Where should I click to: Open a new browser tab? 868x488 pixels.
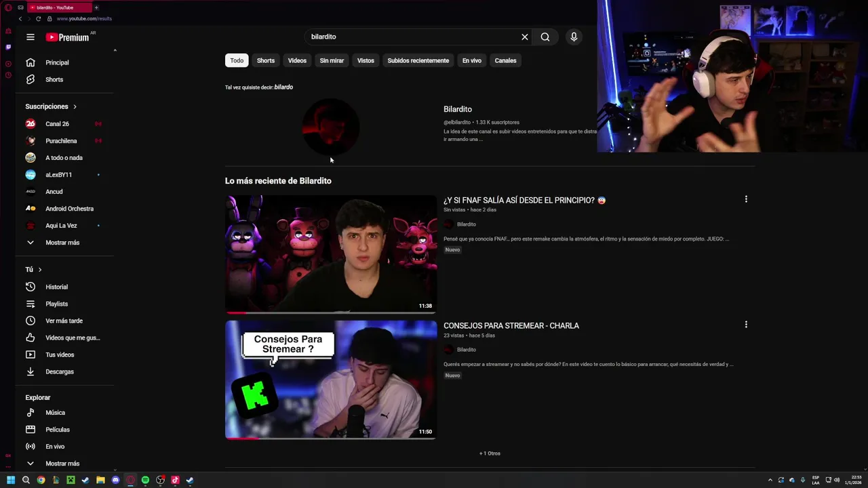click(x=96, y=7)
